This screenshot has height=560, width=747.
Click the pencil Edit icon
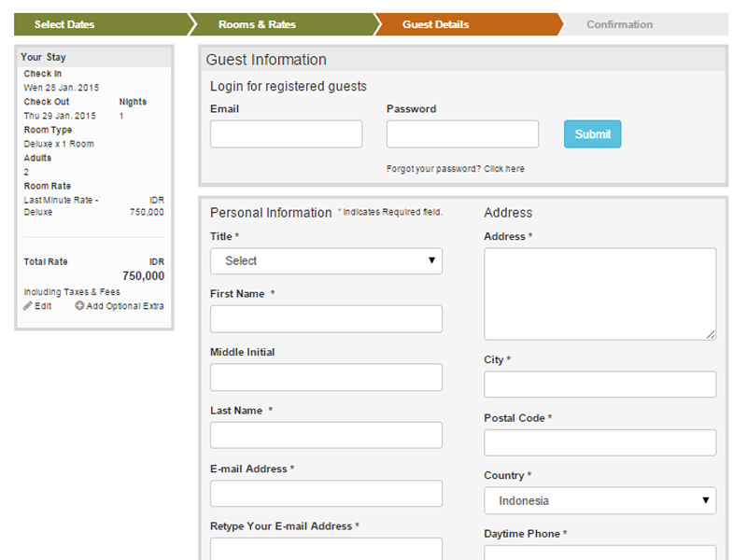click(28, 306)
